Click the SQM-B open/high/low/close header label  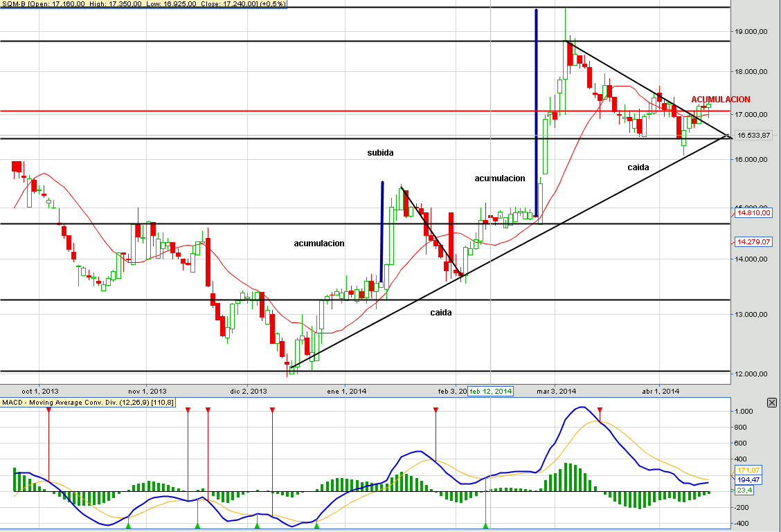pos(143,3)
